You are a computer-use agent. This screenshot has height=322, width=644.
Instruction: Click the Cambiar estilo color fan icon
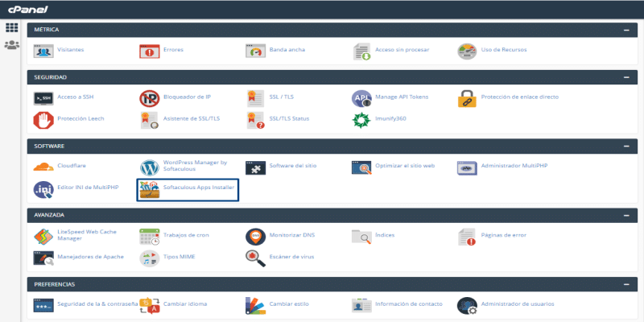click(255, 306)
